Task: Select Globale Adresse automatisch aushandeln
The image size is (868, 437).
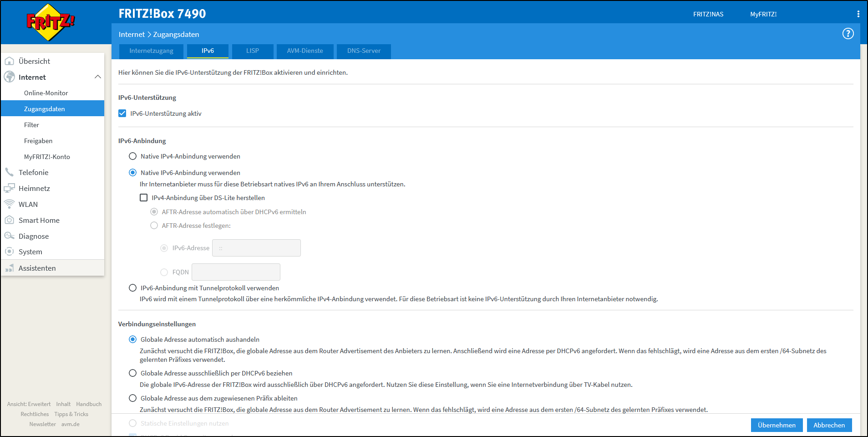Action: [x=132, y=339]
